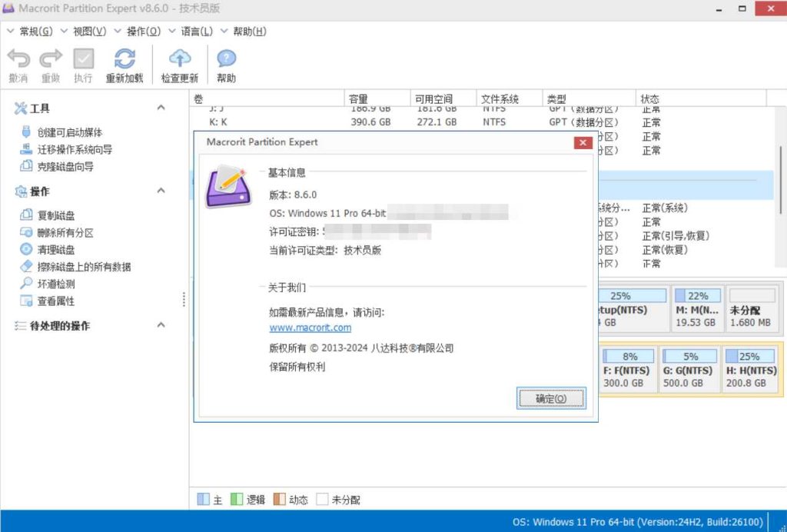Viewport: 787px width, 532px height.
Task: Click the vertical scrollbar of the volume list
Action: coord(781,180)
